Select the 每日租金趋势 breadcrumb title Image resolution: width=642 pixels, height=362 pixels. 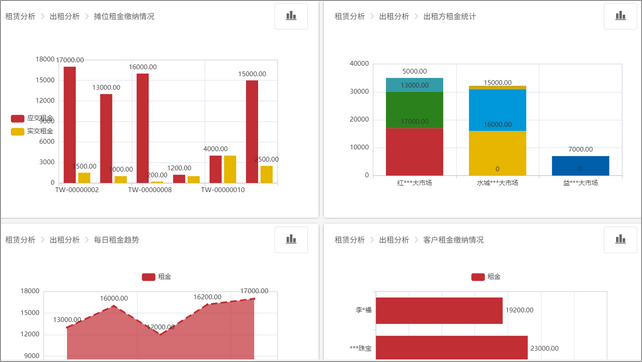pos(116,240)
